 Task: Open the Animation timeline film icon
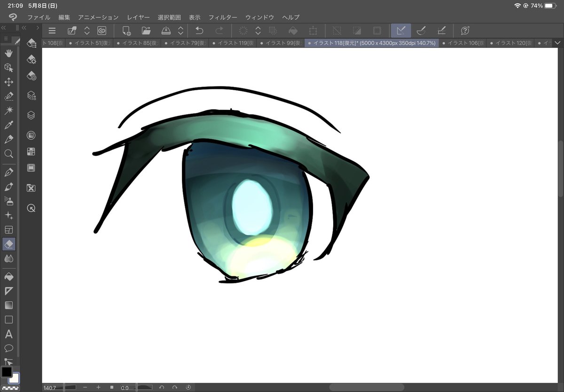click(x=31, y=168)
